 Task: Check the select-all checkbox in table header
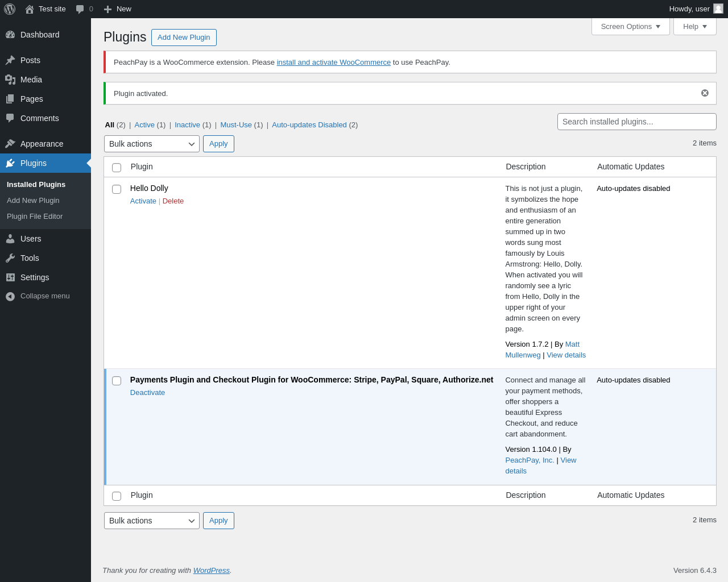(x=117, y=168)
